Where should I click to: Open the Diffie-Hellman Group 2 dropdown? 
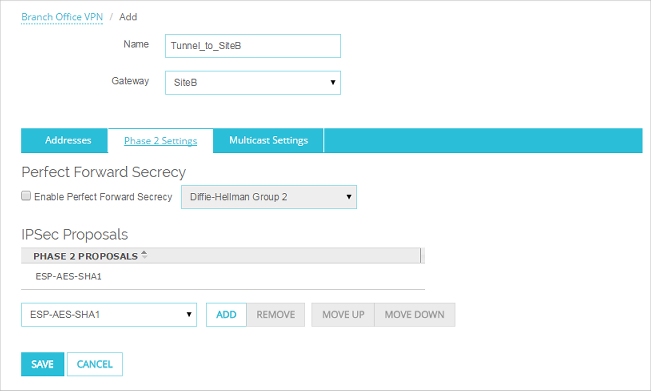tap(269, 197)
